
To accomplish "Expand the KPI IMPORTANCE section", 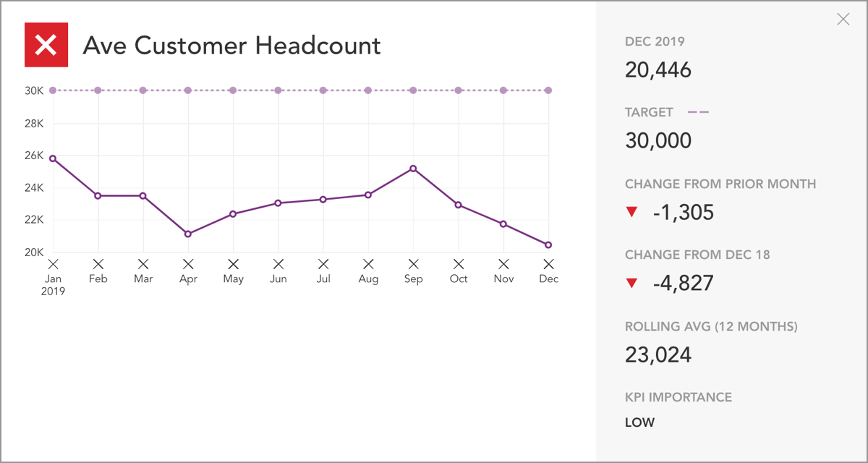I will click(x=678, y=397).
